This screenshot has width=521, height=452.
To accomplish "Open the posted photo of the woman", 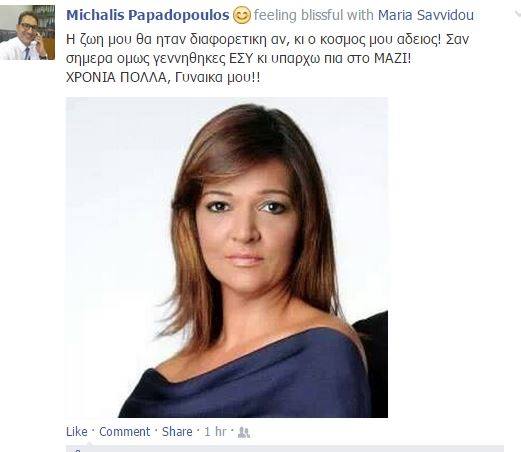I will (x=227, y=257).
